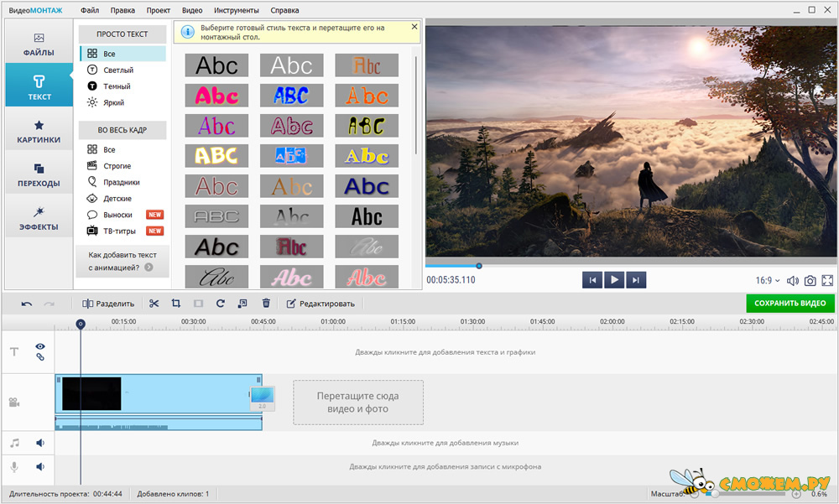Click the trash delete icon
The height and width of the screenshot is (504, 839).
point(266,304)
